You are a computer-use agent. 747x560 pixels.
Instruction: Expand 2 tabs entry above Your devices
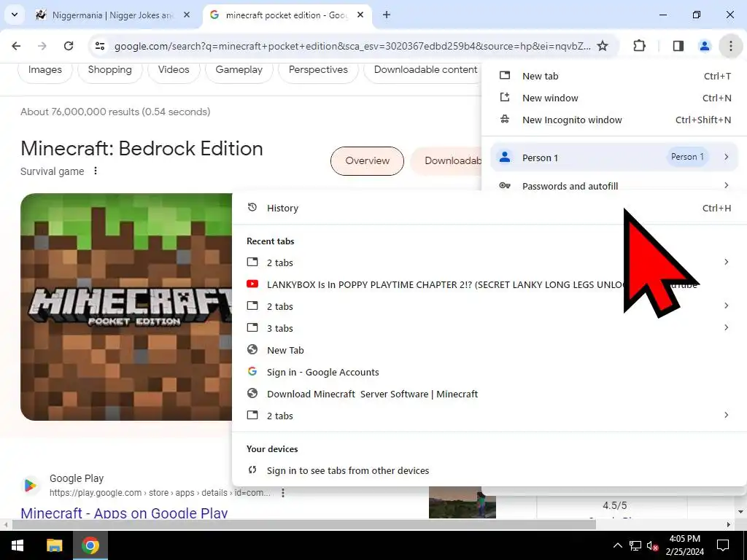489,416
